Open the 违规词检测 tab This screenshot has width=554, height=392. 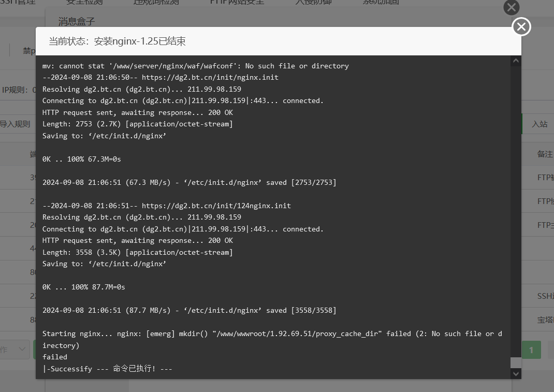[x=156, y=2]
